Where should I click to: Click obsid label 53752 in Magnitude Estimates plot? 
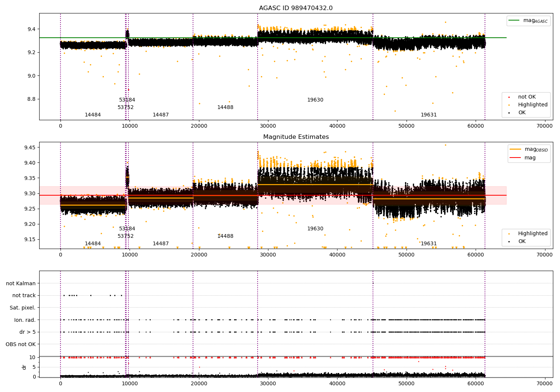(125, 236)
